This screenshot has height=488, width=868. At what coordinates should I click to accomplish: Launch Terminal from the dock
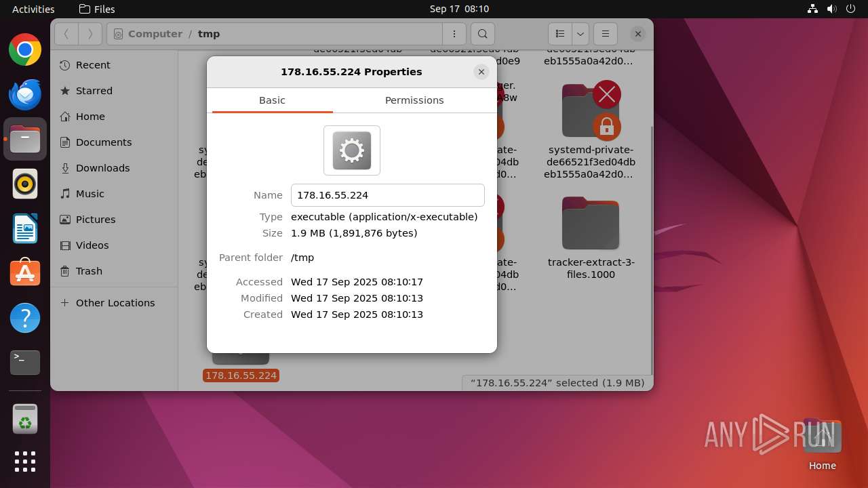point(25,363)
